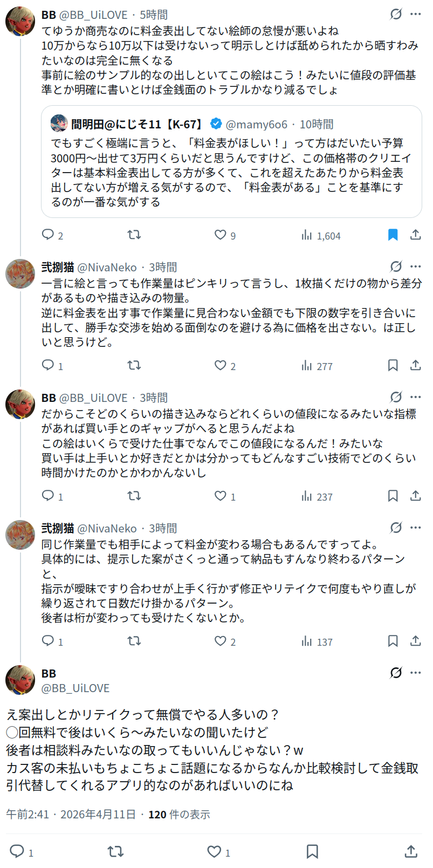The image size is (433, 868).
Task: Like the top post with 9 likes
Action: [x=220, y=235]
